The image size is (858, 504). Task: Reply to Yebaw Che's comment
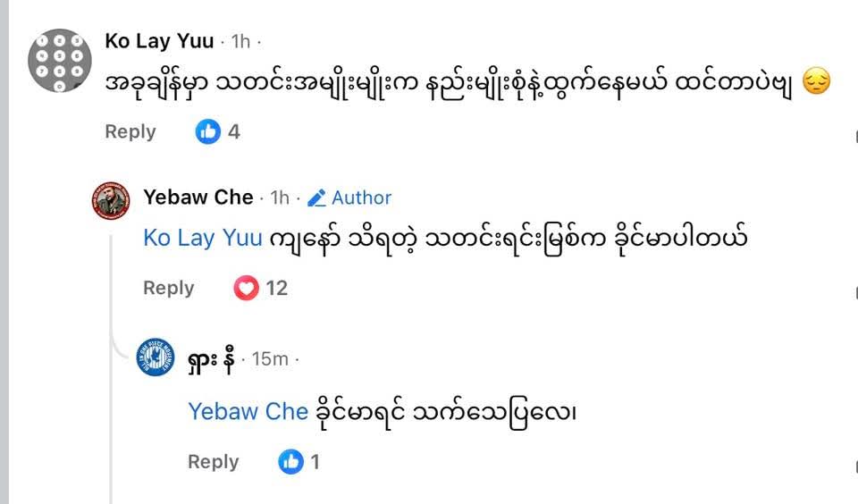(x=169, y=288)
